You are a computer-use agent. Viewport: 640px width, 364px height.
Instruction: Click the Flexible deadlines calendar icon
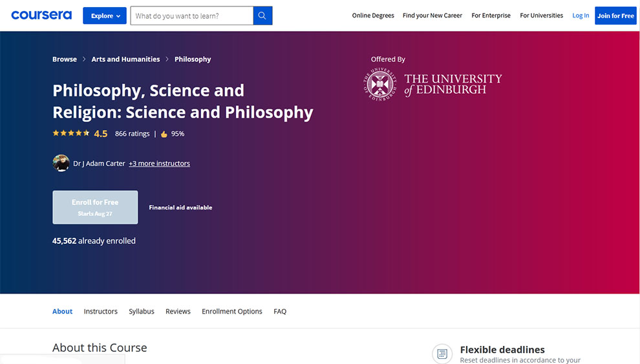(x=442, y=354)
